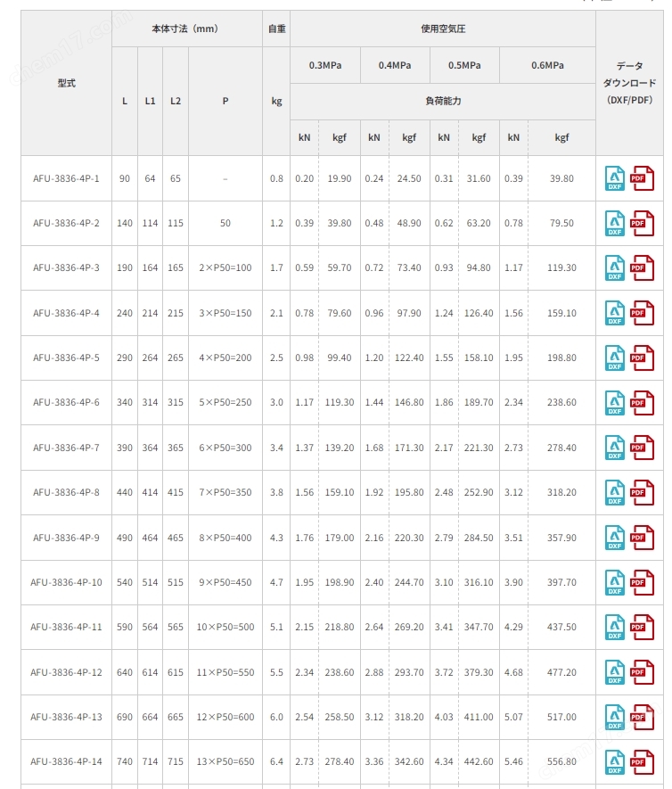This screenshot has height=789, width=672.
Task: Download PDF file for AFU-3836-4P-4
Action: click(642, 313)
